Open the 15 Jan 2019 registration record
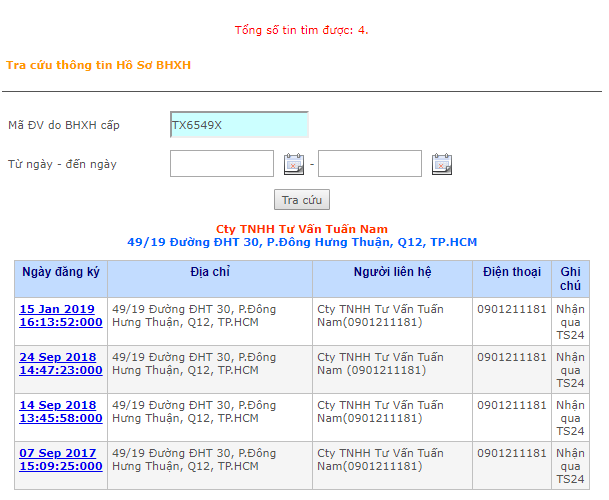The width and height of the screenshot is (609, 500). point(60,316)
